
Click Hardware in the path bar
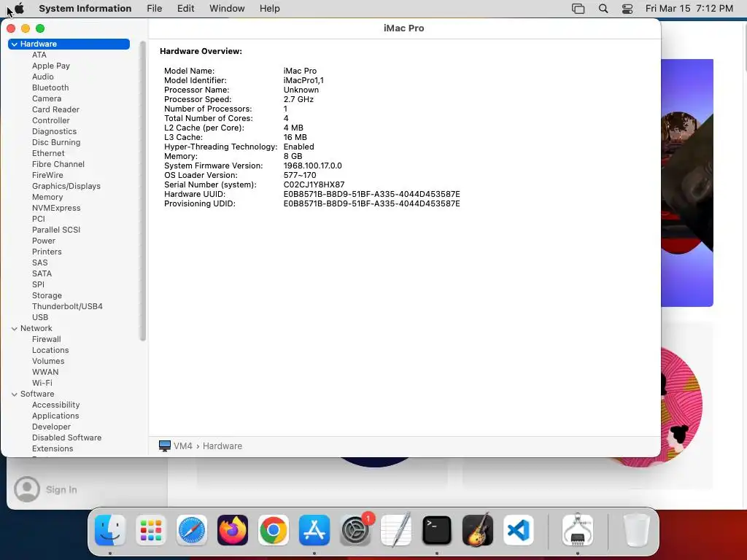pos(222,446)
